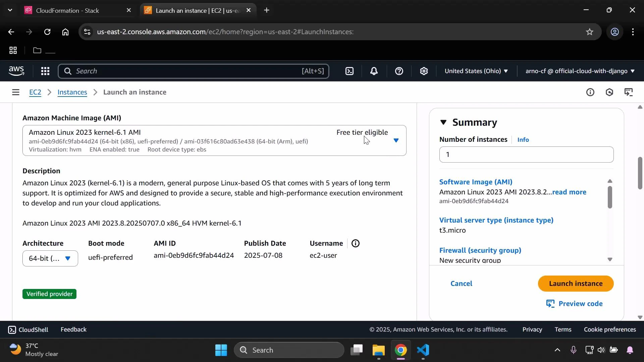The height and width of the screenshot is (362, 644).
Task: Open the navigation hamburger menu
Action: pos(15,92)
